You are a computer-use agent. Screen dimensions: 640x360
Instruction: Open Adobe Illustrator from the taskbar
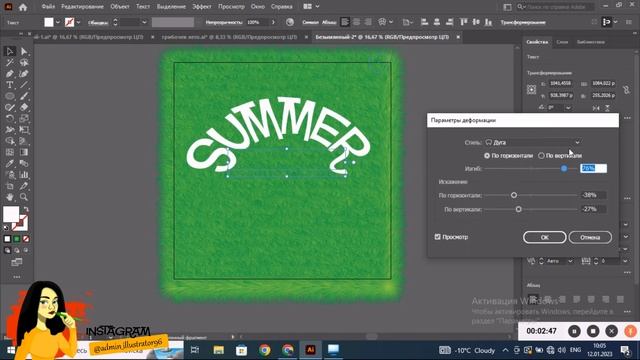[x=311, y=350]
